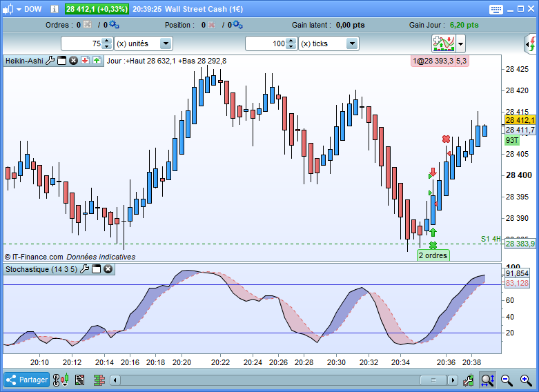Click the 28 411,7 price label
Image resolution: width=539 pixels, height=392 pixels.
(x=520, y=130)
